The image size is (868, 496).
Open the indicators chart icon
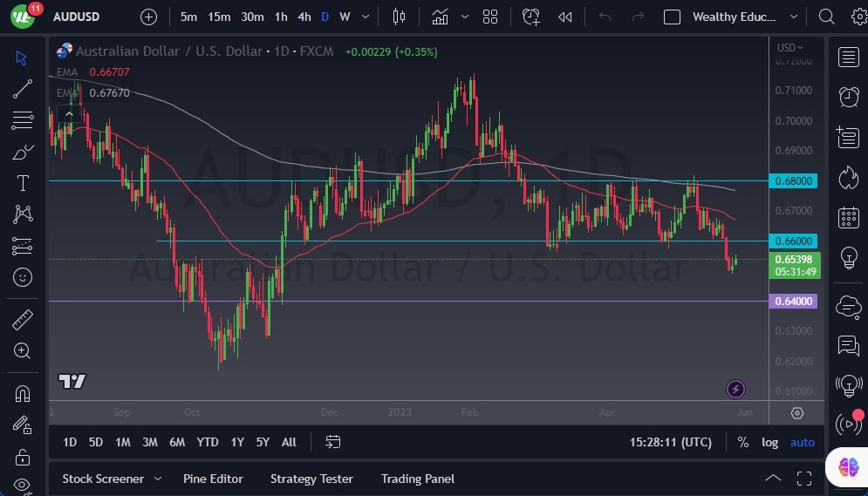pyautogui.click(x=440, y=17)
